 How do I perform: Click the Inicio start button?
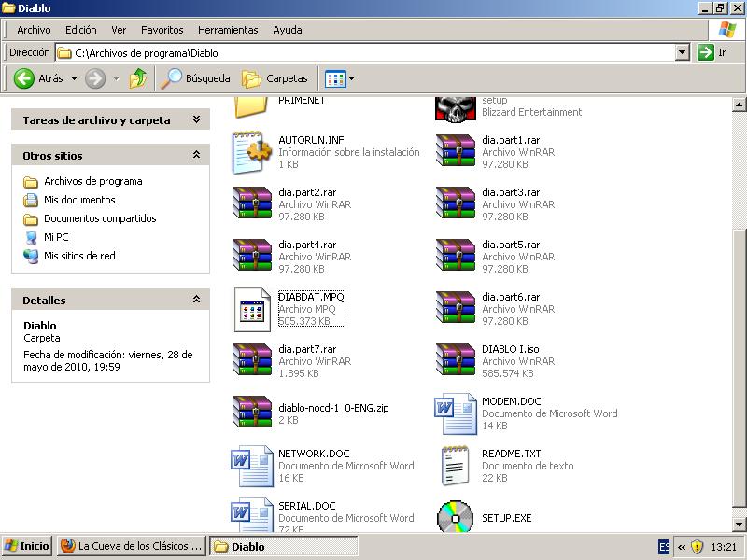click(x=27, y=546)
